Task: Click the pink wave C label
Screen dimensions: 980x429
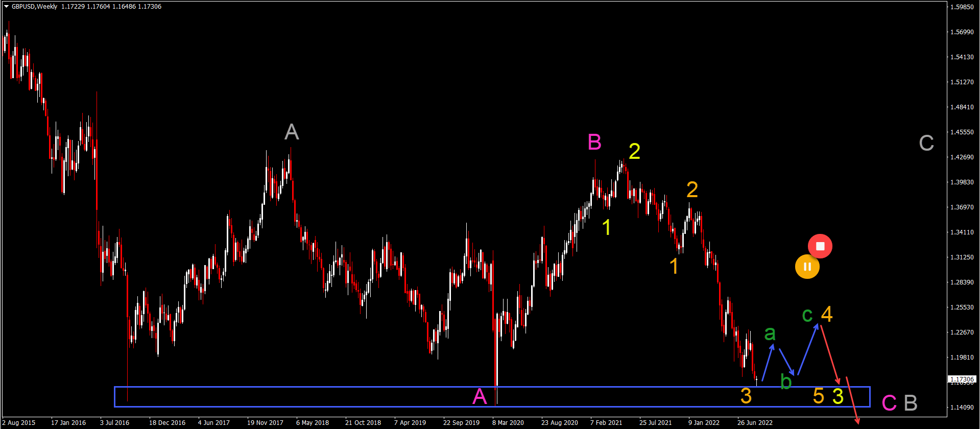Action: [x=889, y=403]
